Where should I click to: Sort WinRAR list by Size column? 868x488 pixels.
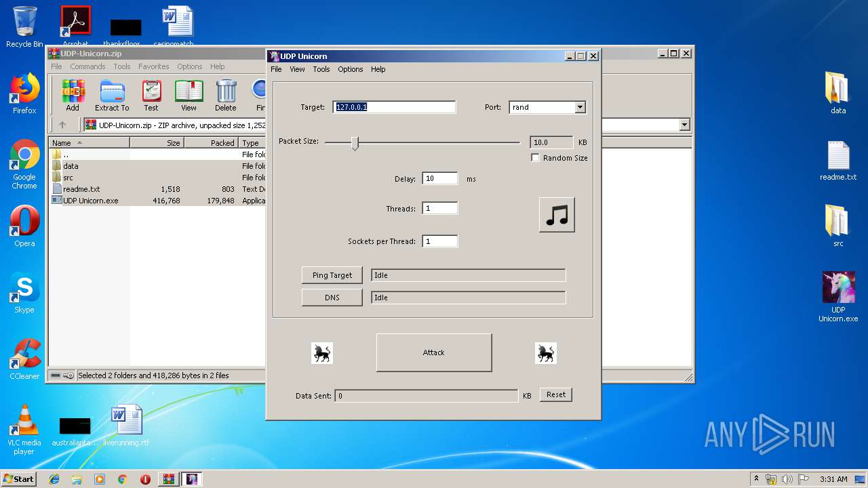[x=157, y=142]
